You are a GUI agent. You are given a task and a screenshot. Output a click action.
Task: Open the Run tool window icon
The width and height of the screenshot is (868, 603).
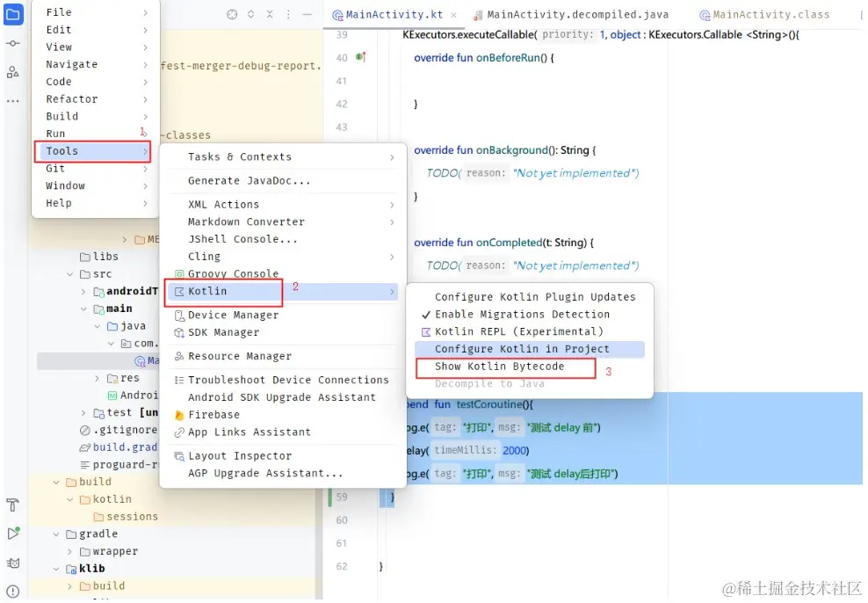coord(12,534)
